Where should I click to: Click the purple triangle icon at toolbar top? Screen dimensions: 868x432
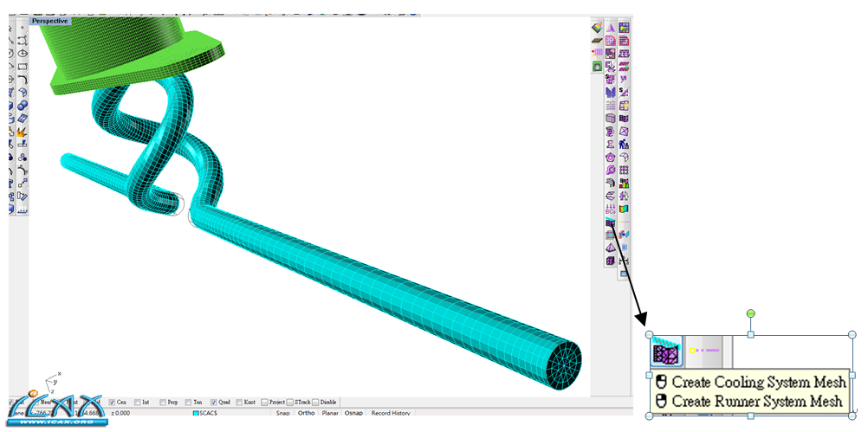click(610, 28)
